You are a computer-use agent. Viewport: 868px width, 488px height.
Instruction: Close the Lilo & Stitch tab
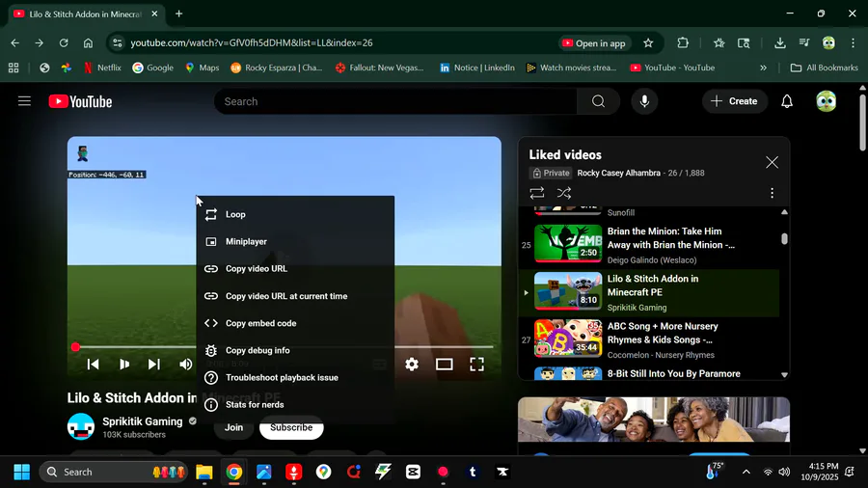(154, 14)
